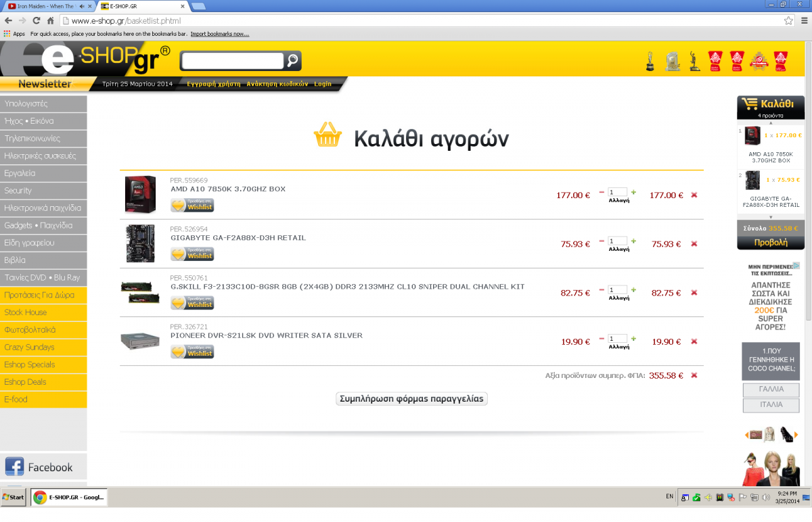Open Chrome menu hamburger icon

[x=803, y=21]
